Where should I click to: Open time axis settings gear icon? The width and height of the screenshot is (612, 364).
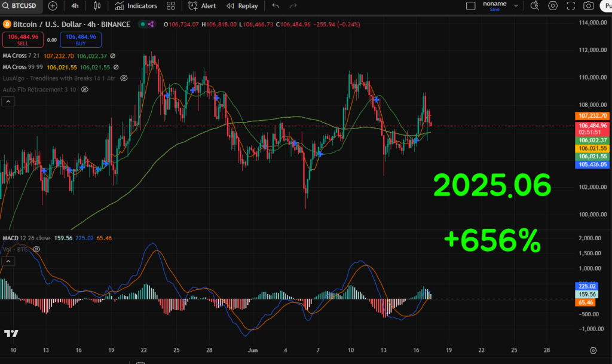pyautogui.click(x=593, y=350)
